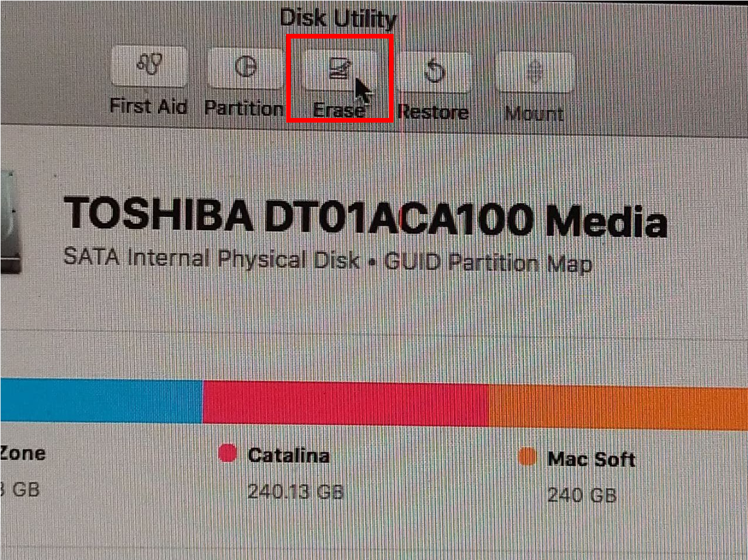Click the Restore arrow icon

pyautogui.click(x=434, y=71)
